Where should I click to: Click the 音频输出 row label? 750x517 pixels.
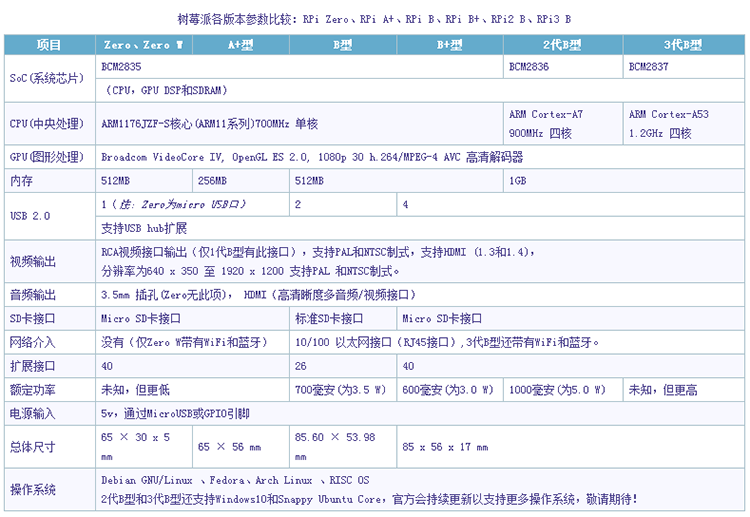coord(50,295)
